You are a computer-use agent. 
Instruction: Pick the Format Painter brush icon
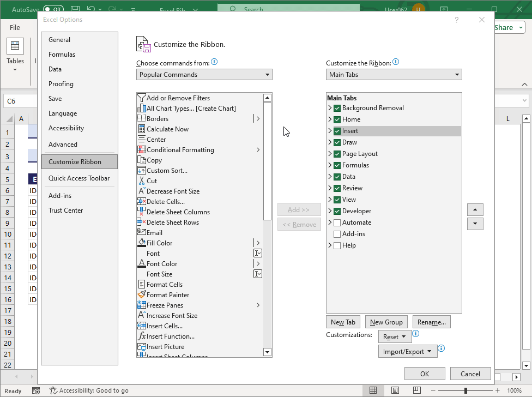142,294
